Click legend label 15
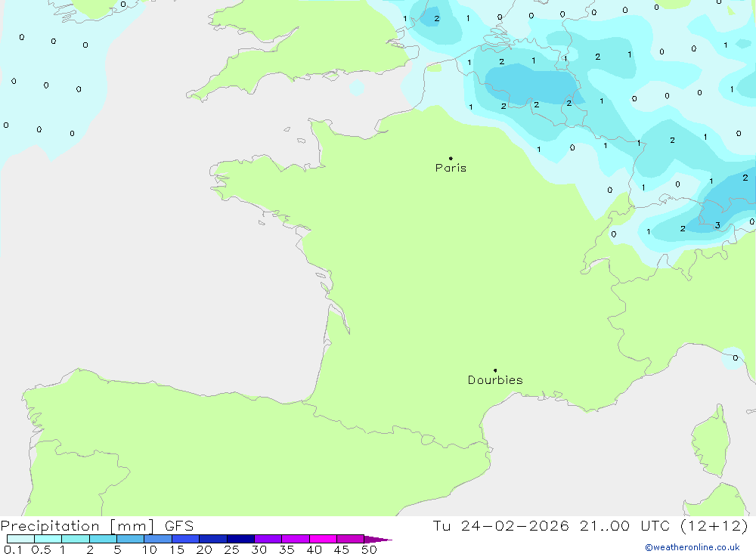Viewport: 756px width, 554px height. pos(177,549)
